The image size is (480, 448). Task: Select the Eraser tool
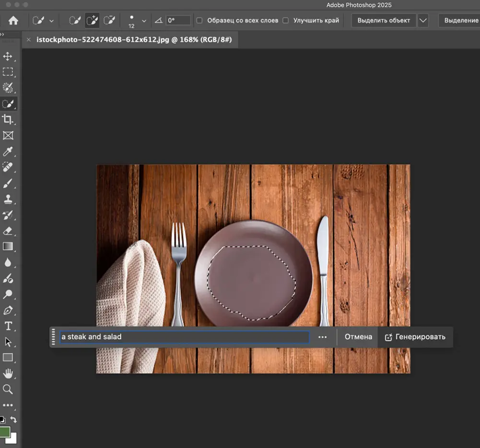[x=8, y=231]
